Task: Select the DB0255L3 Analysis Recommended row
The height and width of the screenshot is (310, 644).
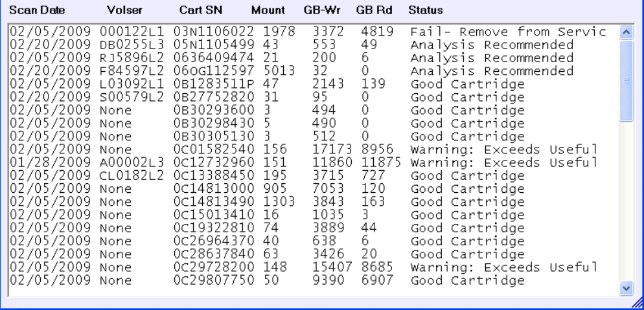Action: (x=314, y=45)
